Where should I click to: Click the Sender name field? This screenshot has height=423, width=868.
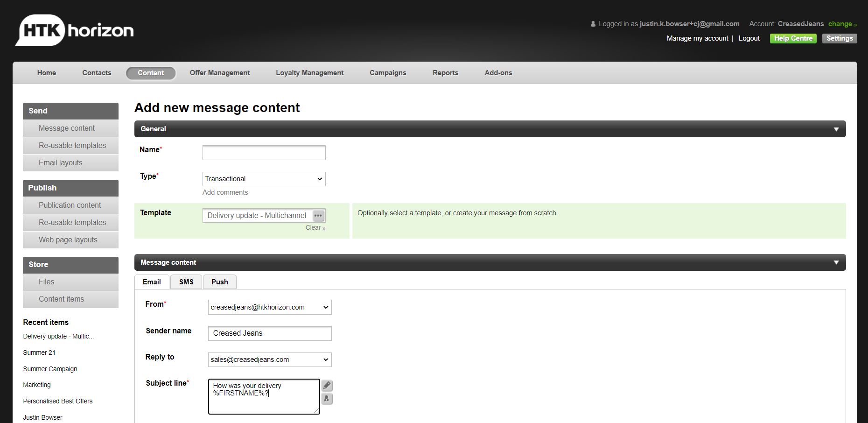click(x=270, y=333)
